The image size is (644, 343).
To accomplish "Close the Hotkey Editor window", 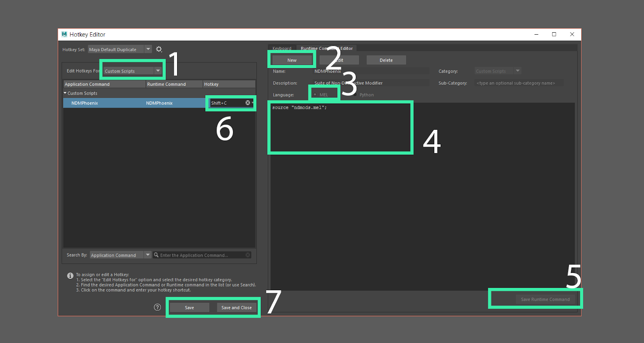I will point(572,34).
